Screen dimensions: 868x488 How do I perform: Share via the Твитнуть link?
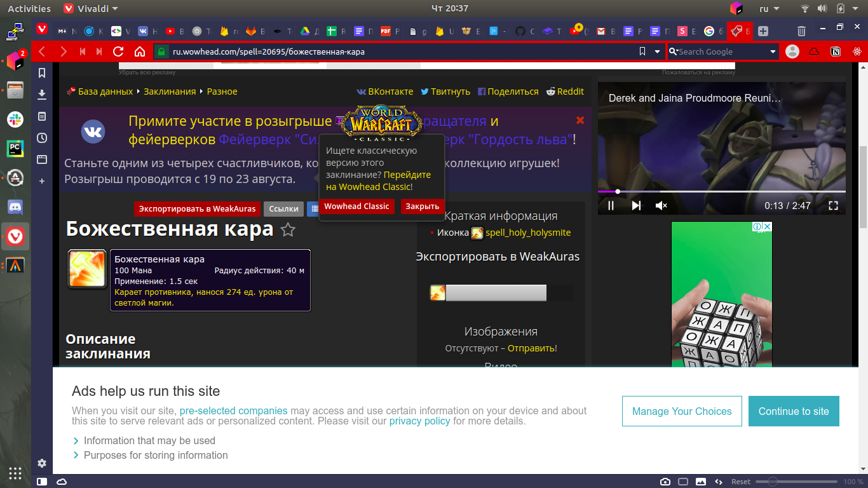click(x=445, y=91)
